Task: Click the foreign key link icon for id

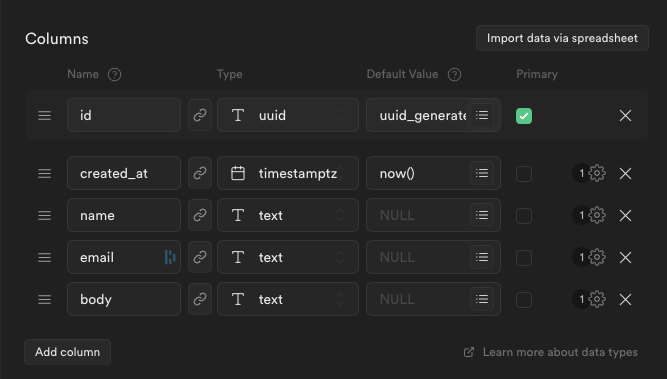Action: pos(200,115)
